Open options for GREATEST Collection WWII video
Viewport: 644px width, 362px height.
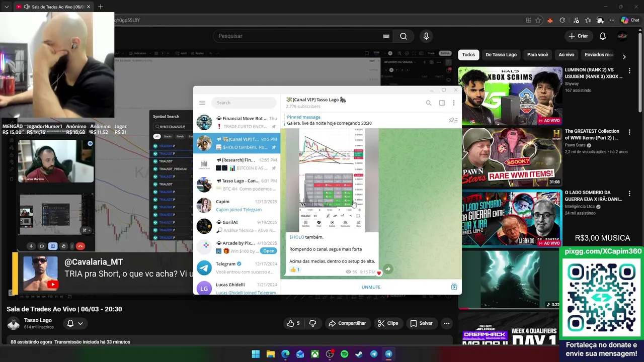click(629, 132)
